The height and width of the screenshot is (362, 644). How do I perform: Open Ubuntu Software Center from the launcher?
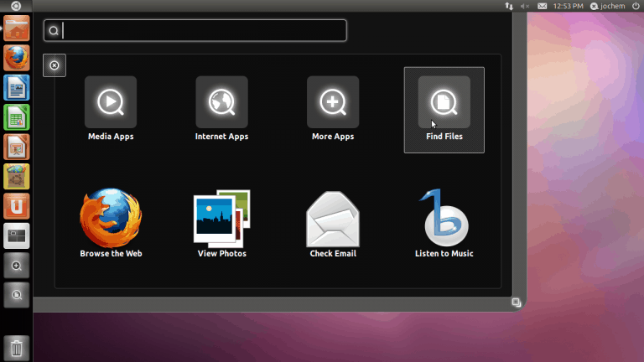pos(17,177)
